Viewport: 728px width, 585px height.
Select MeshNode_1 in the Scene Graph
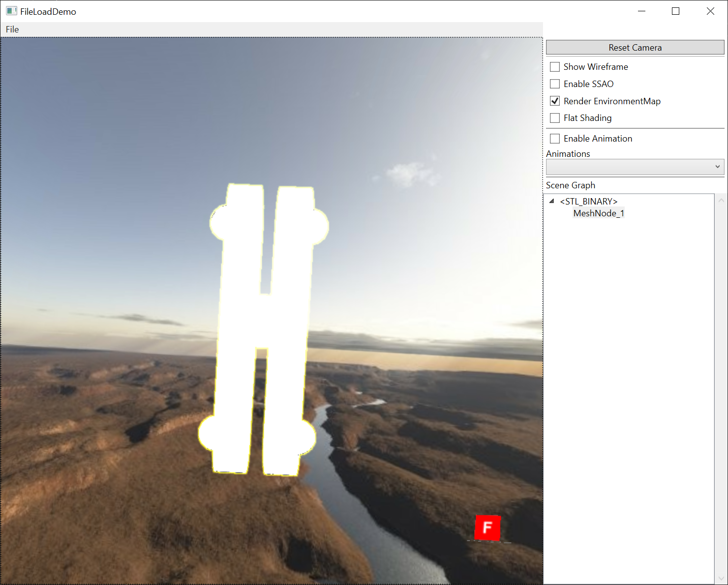point(599,213)
